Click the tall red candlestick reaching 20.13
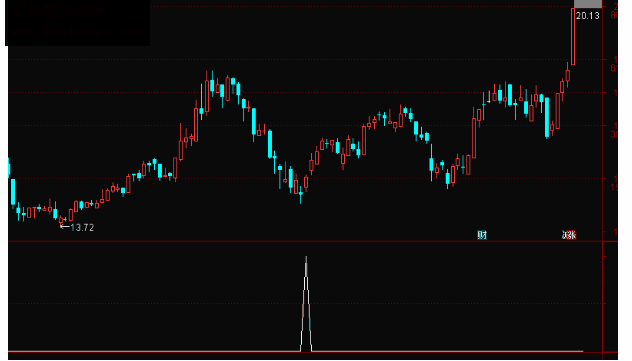This screenshot has height=361, width=632. pos(573,36)
